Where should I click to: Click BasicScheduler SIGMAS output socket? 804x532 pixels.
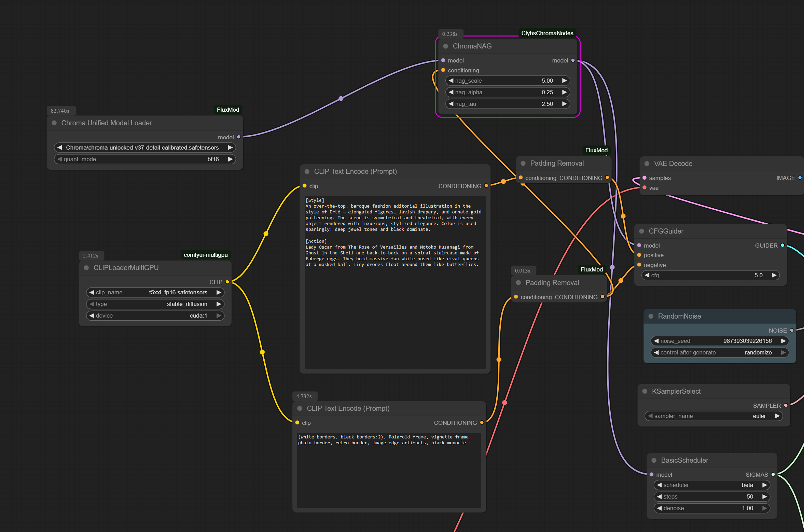pyautogui.click(x=773, y=475)
